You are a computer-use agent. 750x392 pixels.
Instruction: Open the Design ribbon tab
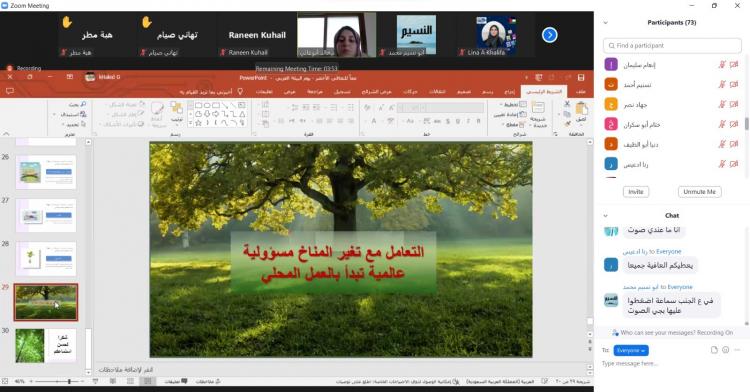463,91
